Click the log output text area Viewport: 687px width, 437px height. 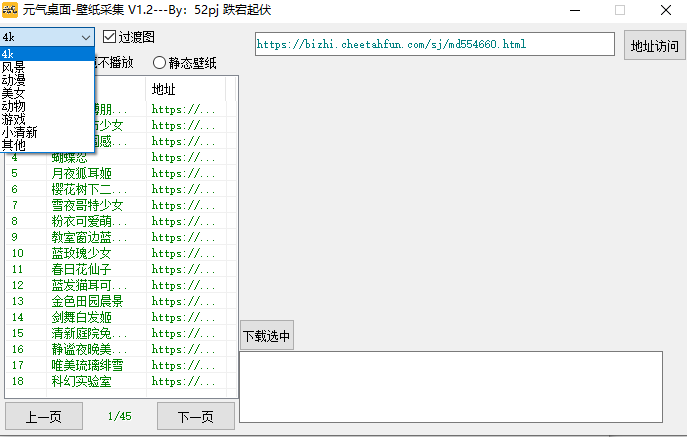tap(451, 387)
